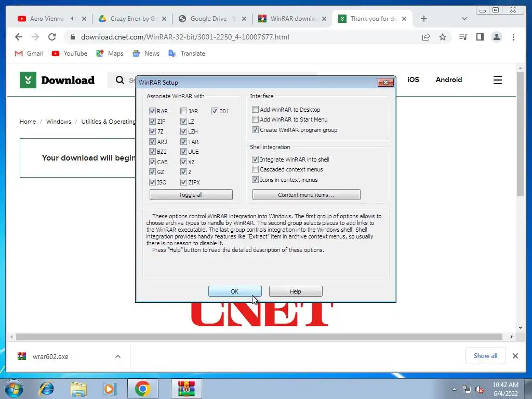Open the Maps bookmark
Viewport: 532px width, 399px height.
(110, 54)
